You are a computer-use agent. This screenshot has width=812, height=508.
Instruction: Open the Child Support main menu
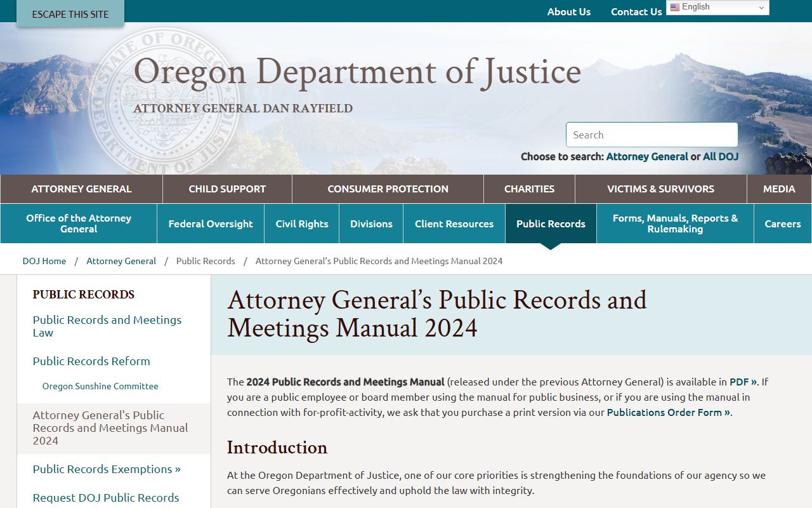[227, 189]
